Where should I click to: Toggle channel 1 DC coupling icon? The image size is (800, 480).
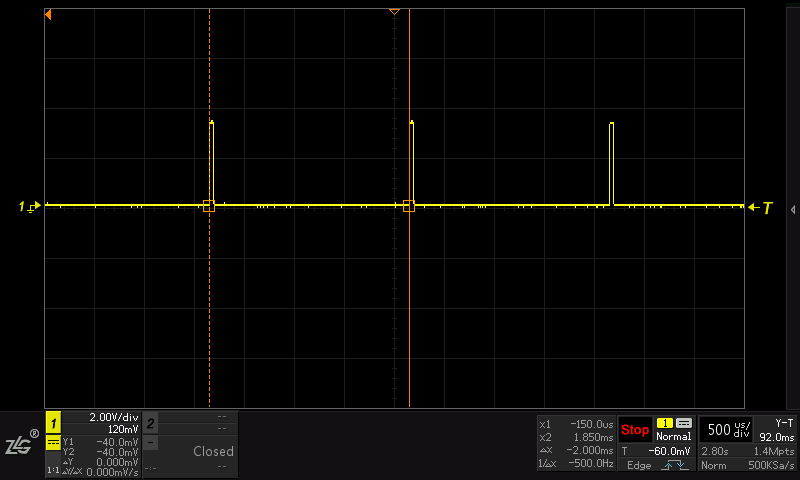coord(53,442)
